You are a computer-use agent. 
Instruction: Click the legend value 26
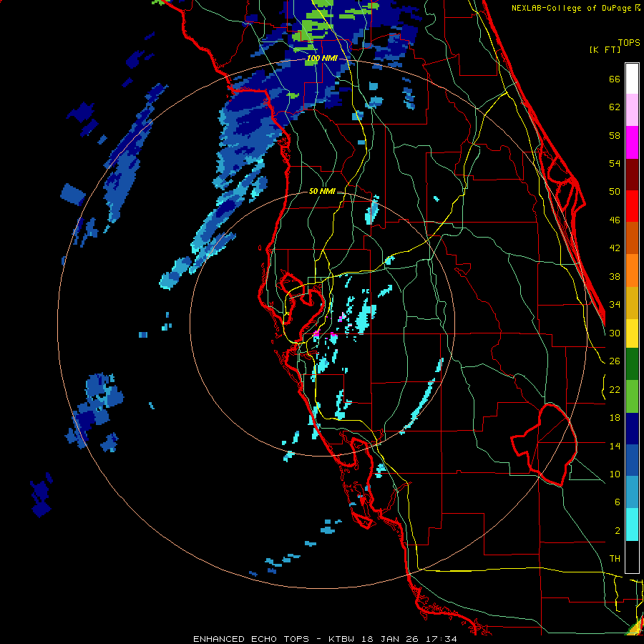615,361
